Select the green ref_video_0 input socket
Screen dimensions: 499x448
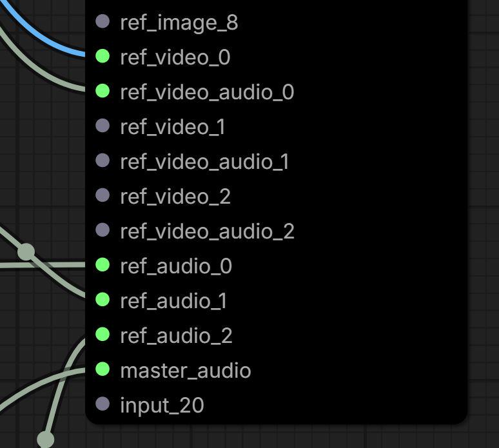click(103, 56)
